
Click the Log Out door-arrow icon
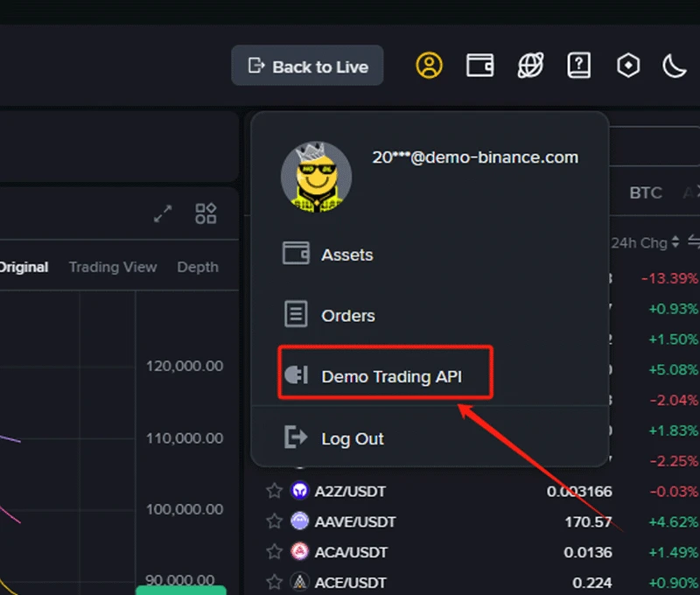coord(296,437)
